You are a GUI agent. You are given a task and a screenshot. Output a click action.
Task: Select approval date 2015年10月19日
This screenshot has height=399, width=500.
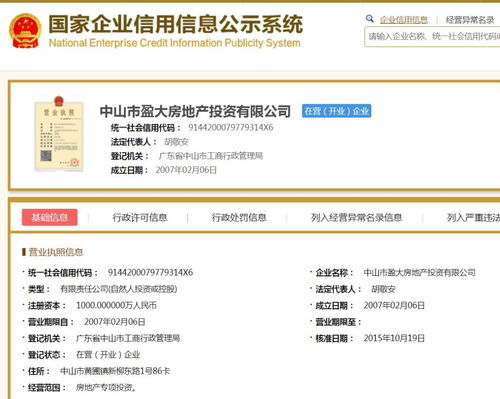coord(394,339)
